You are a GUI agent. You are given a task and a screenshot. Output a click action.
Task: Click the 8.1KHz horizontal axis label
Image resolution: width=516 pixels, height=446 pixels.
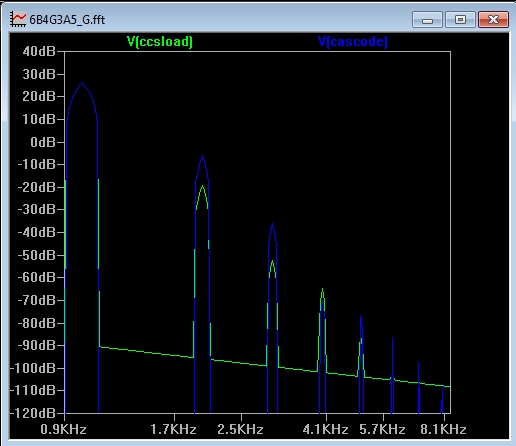tap(443, 429)
